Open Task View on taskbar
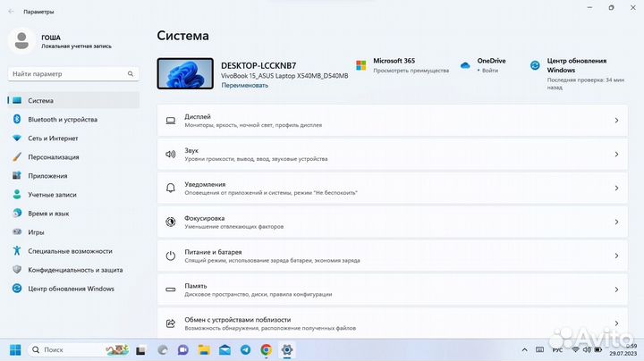The width and height of the screenshot is (644, 361). click(x=141, y=350)
